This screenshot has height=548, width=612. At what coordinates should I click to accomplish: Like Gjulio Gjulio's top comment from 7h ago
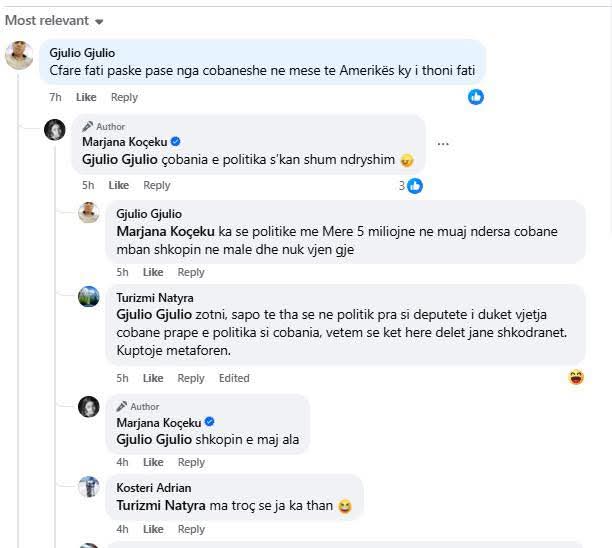tap(86, 97)
